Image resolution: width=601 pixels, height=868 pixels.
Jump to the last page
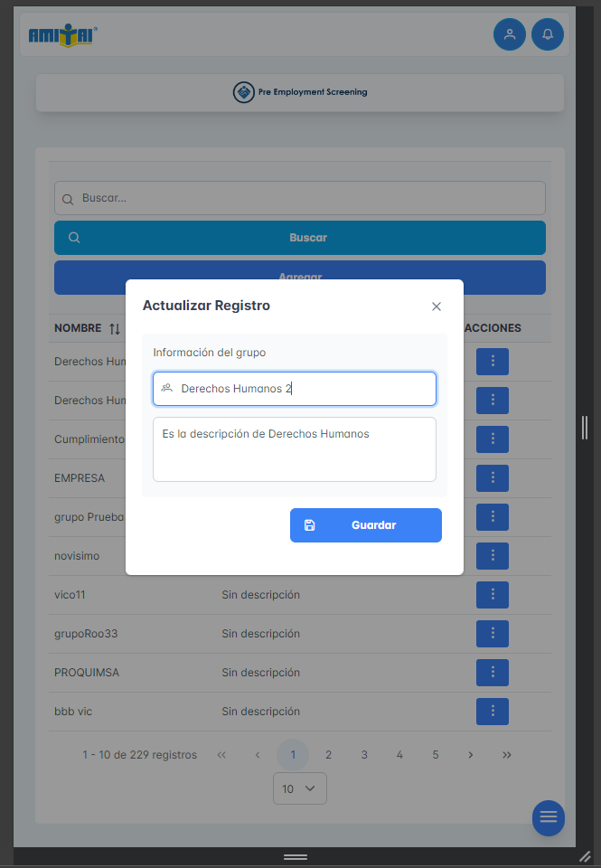point(506,755)
